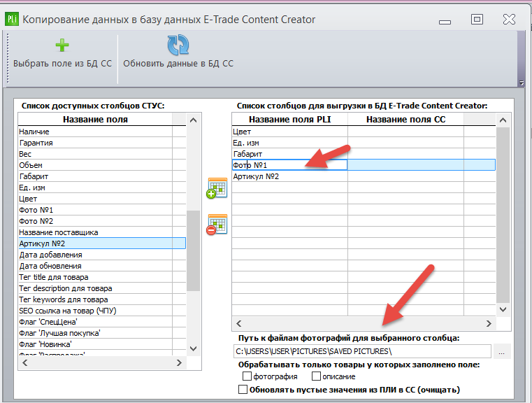532x403 pixels.
Task: Click the green plus 'Выбрать поле из БД СС' icon
Action: (62, 45)
